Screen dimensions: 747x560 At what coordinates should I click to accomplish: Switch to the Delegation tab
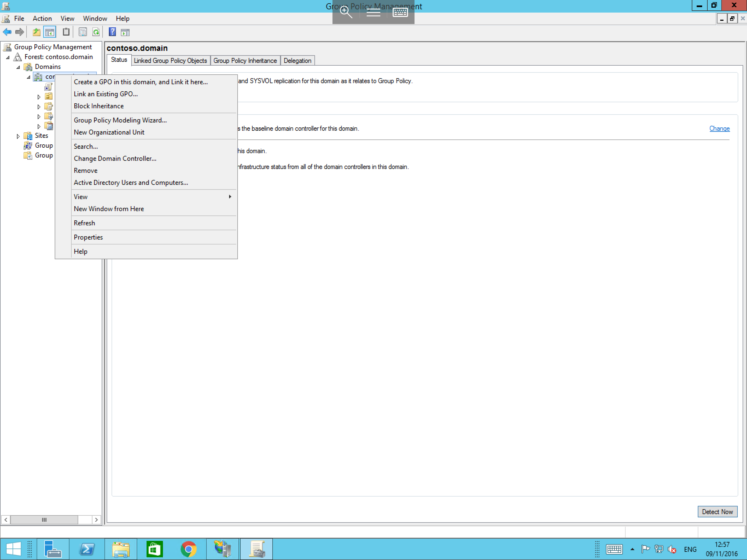click(297, 60)
